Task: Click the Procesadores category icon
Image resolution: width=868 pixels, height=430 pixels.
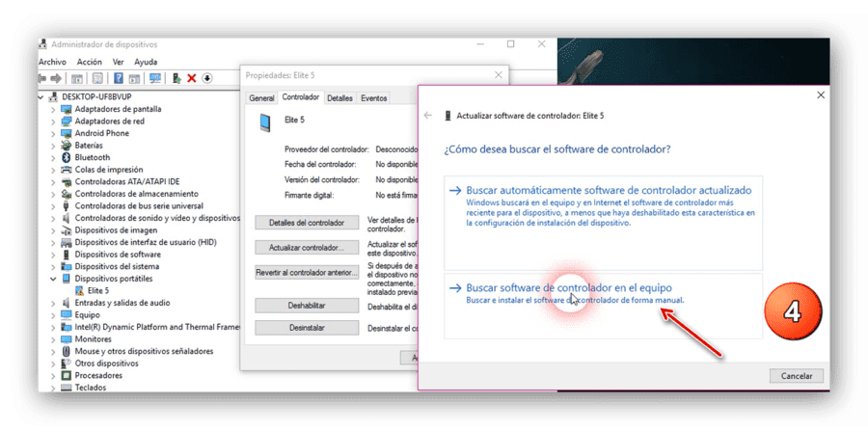Action: 67,376
